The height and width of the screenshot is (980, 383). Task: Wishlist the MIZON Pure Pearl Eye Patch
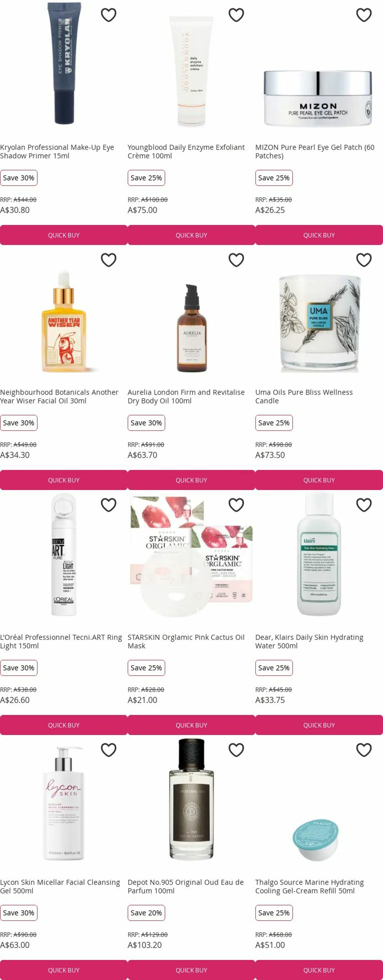coord(364,15)
